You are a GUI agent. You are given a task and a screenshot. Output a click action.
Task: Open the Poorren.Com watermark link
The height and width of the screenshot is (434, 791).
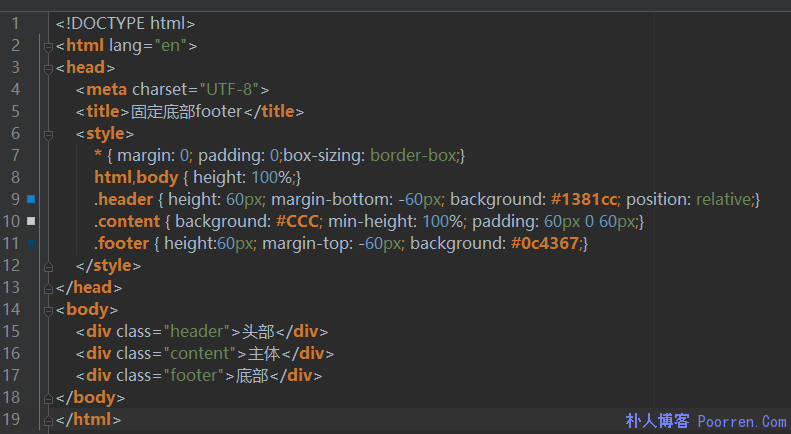[742, 422]
